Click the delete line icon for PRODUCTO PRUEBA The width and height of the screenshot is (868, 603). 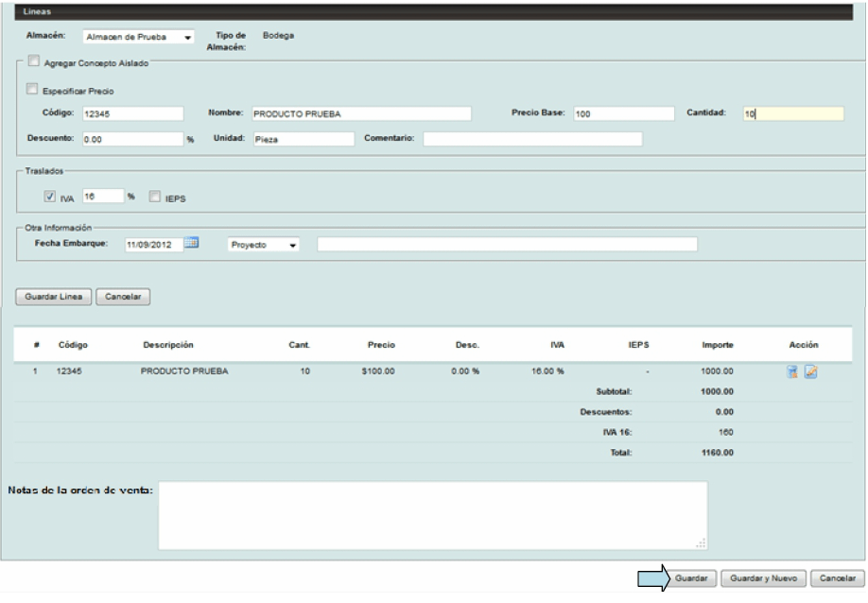pos(792,371)
